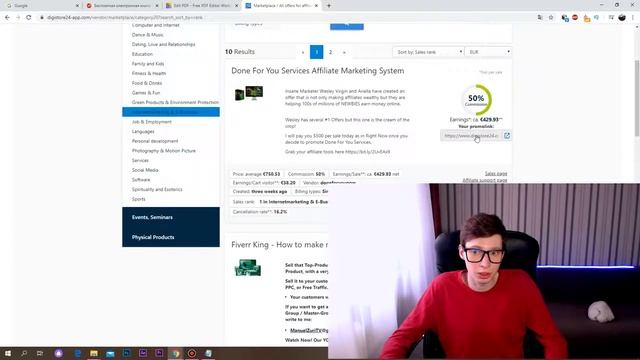Click the Done For You product thumbnail

click(x=249, y=93)
